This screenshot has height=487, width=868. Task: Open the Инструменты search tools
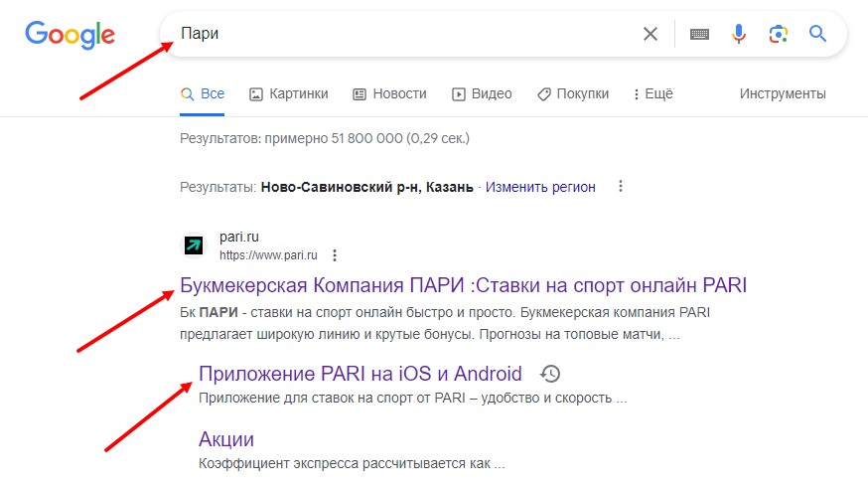pyautogui.click(x=783, y=94)
